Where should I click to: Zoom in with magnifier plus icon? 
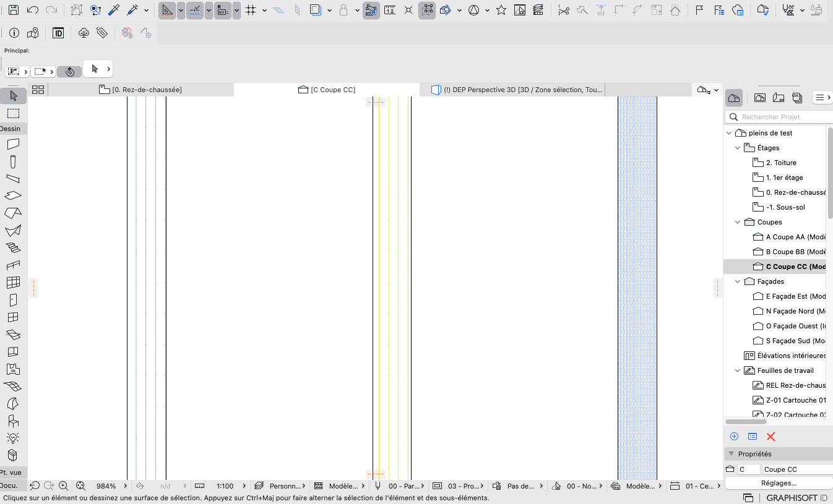63,486
